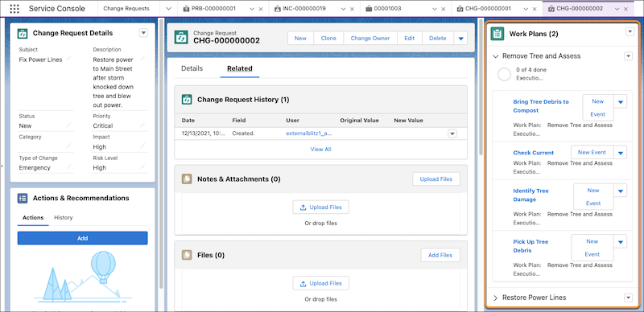
Task: Switch to the 00001003 tab
Action: tap(389, 8)
